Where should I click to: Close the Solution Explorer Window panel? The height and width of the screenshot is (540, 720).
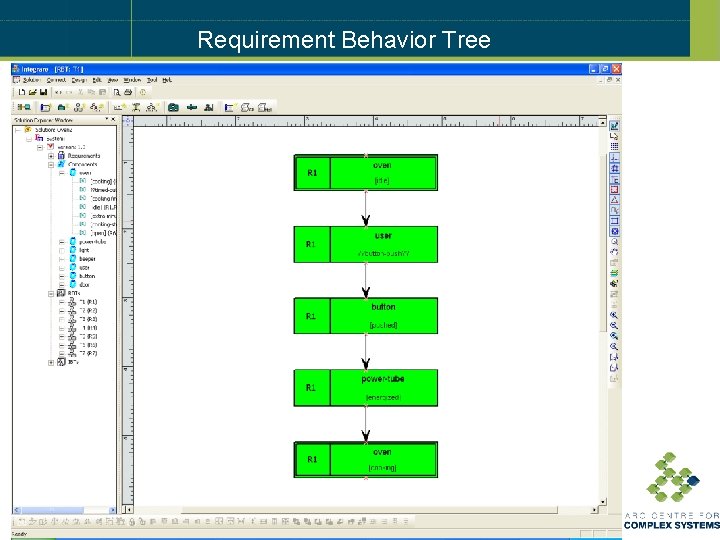(x=113, y=119)
